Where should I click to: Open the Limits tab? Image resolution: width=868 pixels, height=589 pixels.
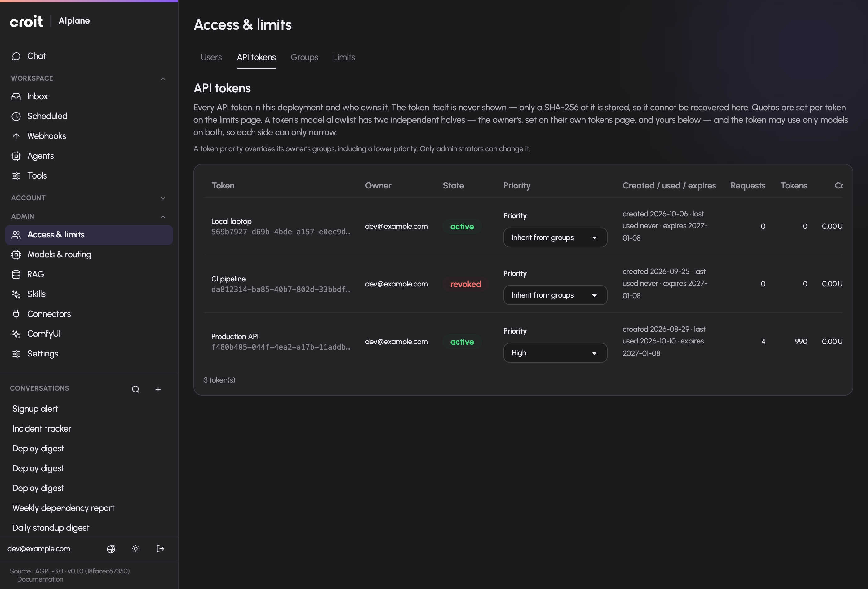tap(344, 57)
